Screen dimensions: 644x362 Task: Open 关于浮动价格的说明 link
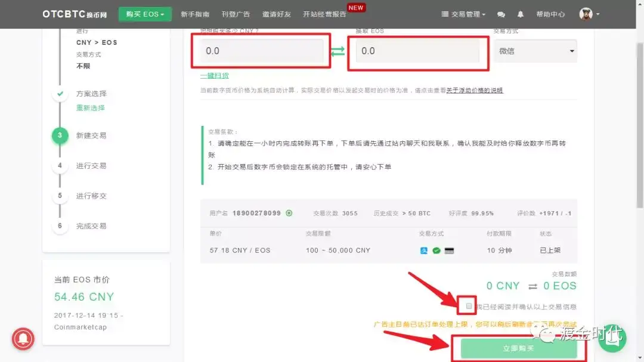click(475, 91)
